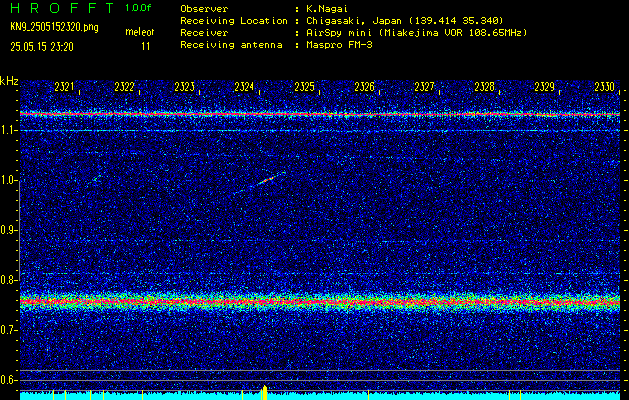Viewport: 629px width, 400px height.
Task: Click the 2323 time axis label
Action: [x=184, y=87]
